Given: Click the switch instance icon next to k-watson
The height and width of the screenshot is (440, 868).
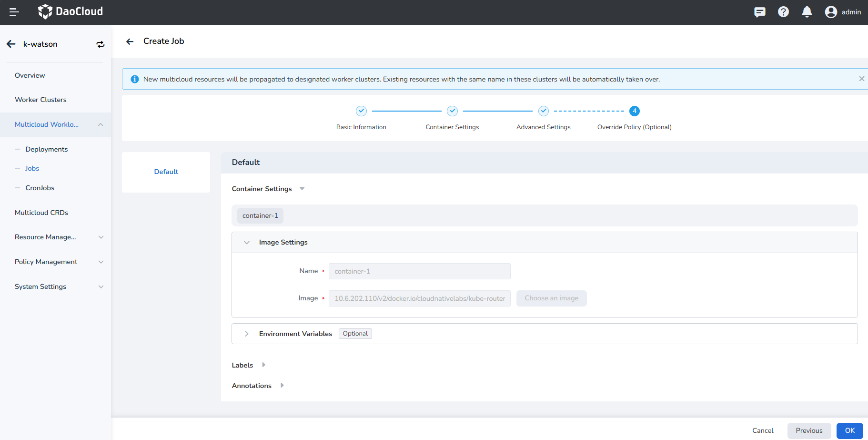Looking at the screenshot, I should (100, 44).
